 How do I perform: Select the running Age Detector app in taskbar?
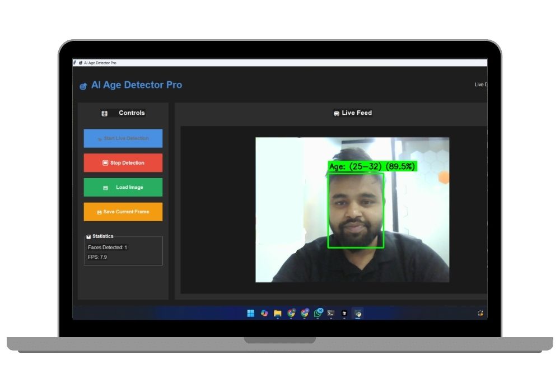(x=358, y=312)
